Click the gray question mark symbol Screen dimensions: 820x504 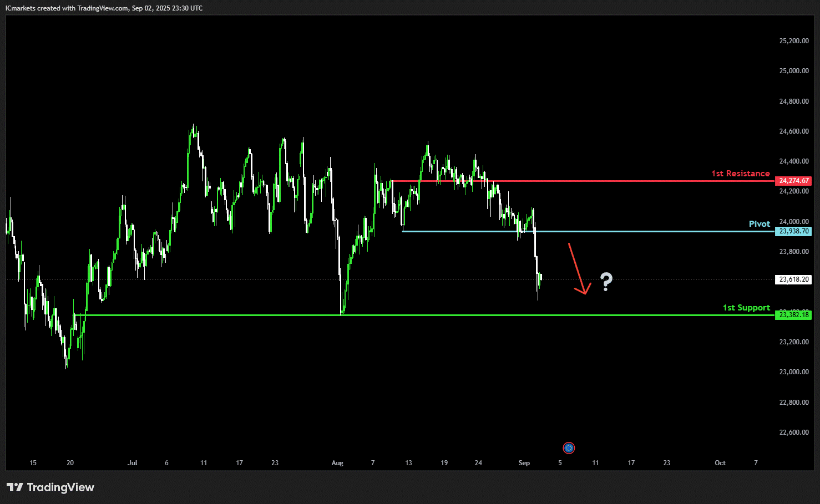coord(606,282)
